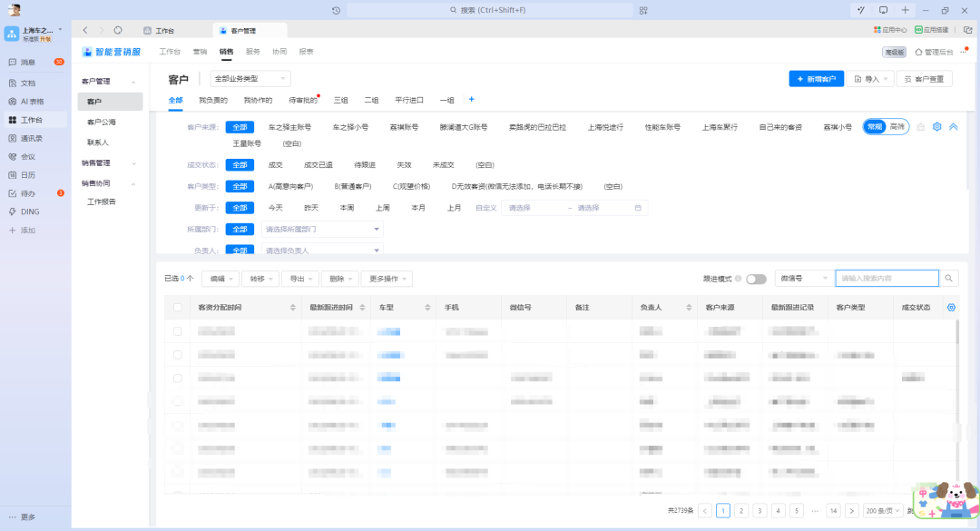Open the 报表 menu in the top navigation

(x=307, y=52)
